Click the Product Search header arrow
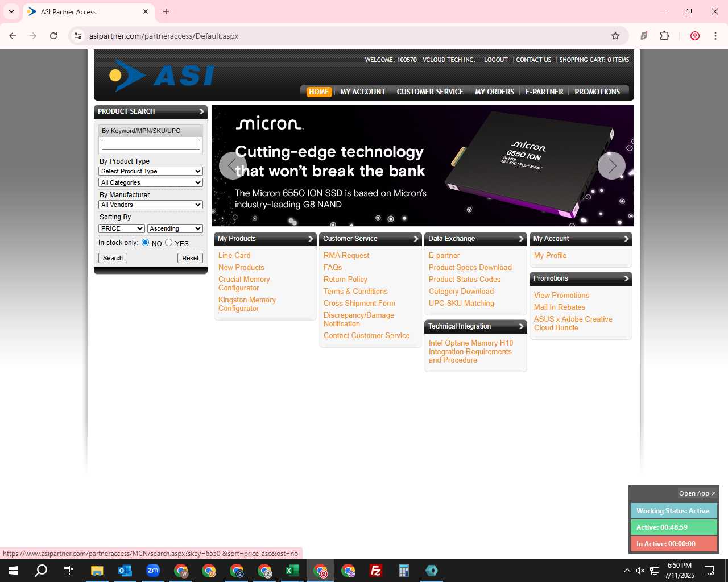728x582 pixels. tap(201, 111)
